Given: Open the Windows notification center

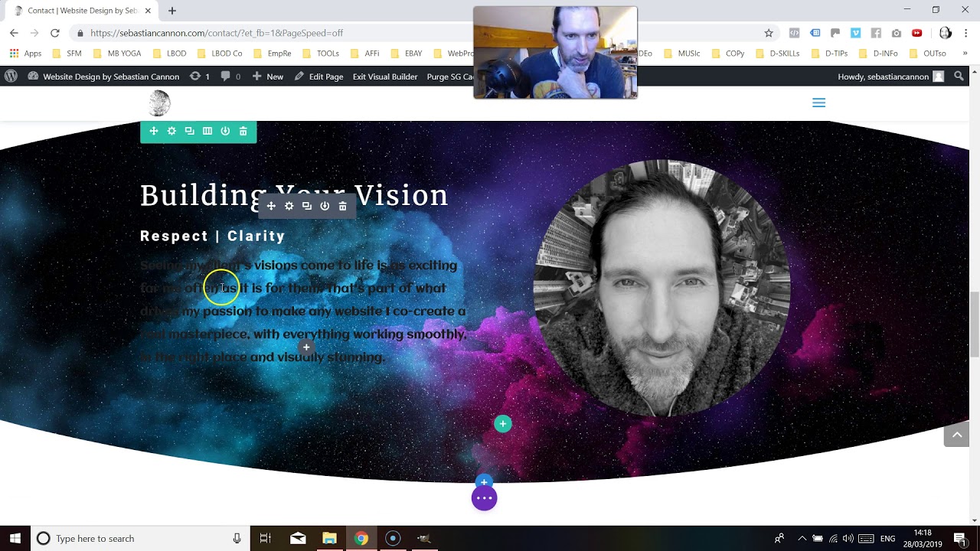Looking at the screenshot, I should (960, 539).
